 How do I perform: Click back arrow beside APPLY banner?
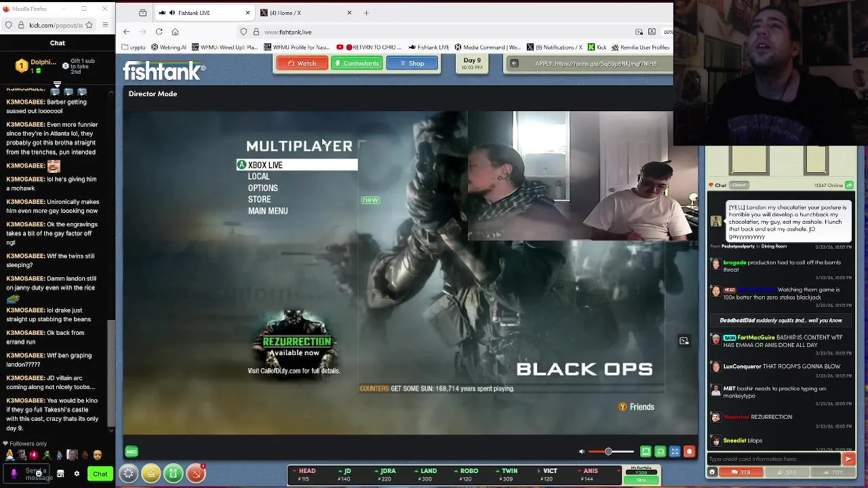click(x=514, y=63)
